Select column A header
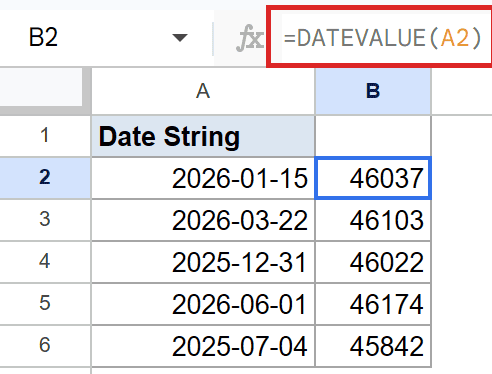The image size is (492, 374). [x=203, y=91]
